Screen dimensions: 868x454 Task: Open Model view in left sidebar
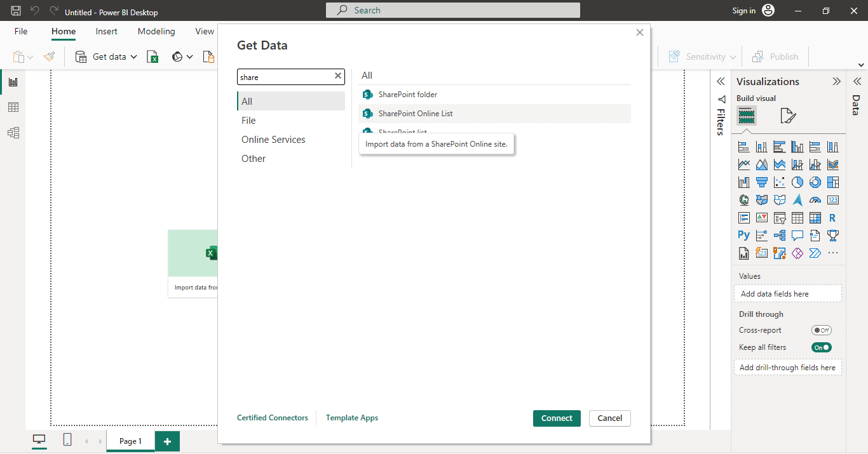[13, 133]
